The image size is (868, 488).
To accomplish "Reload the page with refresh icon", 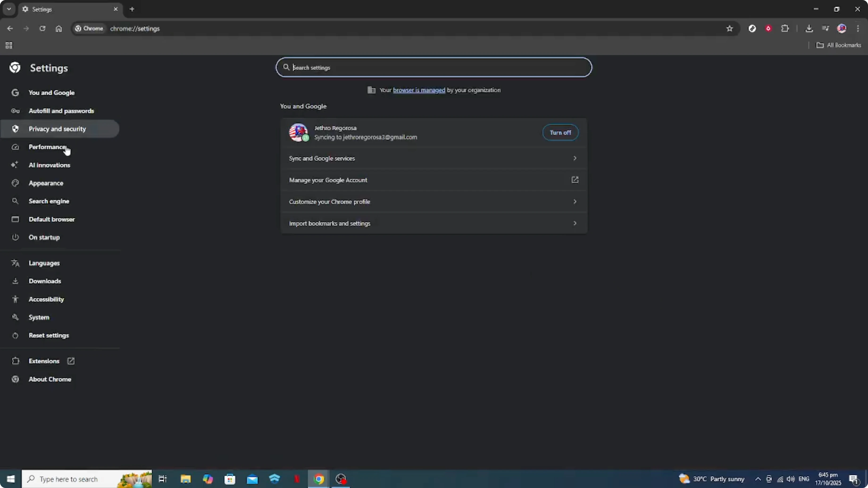I will [x=42, y=29].
